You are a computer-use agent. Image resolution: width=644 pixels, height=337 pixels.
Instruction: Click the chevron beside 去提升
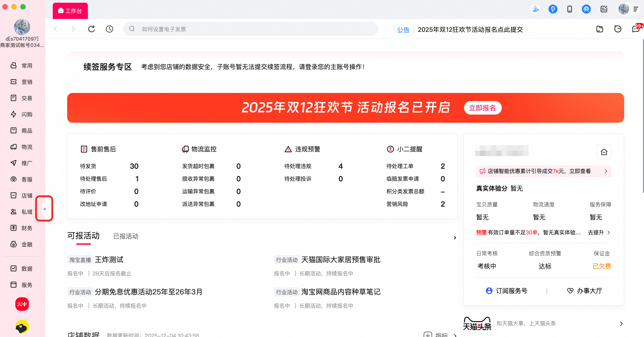(x=609, y=232)
